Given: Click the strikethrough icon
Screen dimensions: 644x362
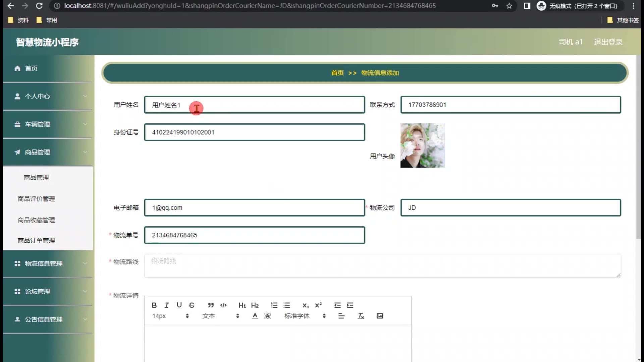Looking at the screenshot, I should click(x=192, y=305).
